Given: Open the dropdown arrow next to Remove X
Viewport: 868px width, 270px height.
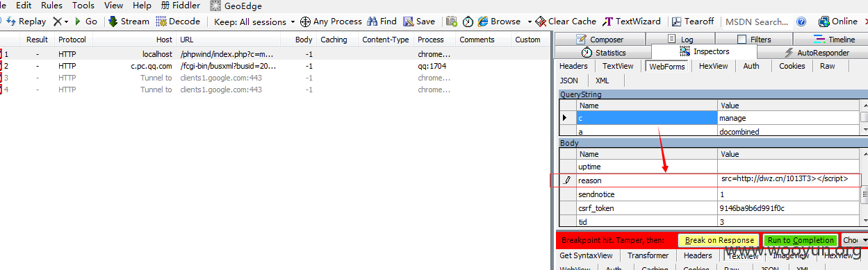Looking at the screenshot, I should (66, 22).
